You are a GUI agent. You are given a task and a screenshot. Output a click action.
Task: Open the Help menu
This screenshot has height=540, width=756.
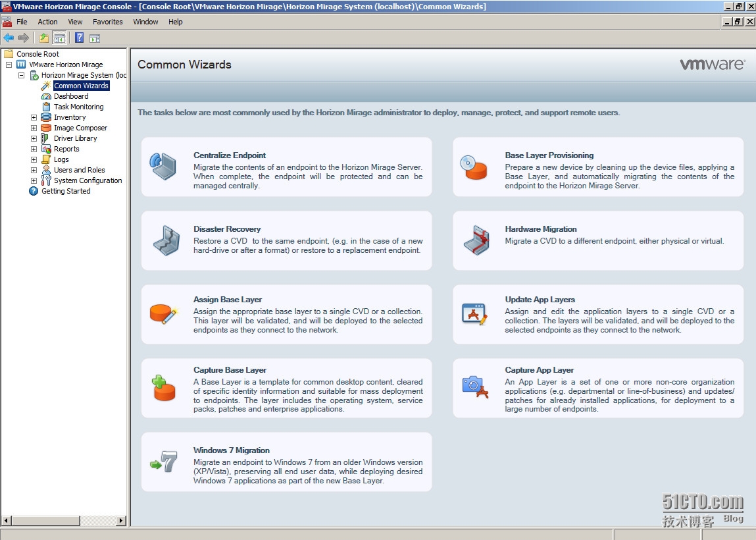click(176, 22)
